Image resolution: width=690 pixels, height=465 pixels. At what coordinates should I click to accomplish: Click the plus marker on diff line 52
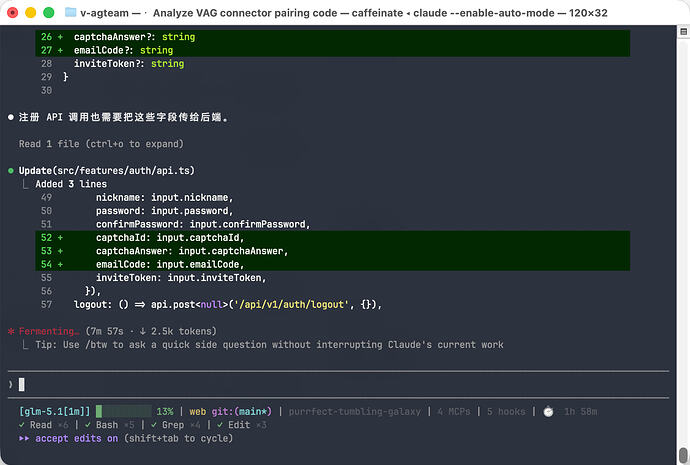pyautogui.click(x=60, y=238)
